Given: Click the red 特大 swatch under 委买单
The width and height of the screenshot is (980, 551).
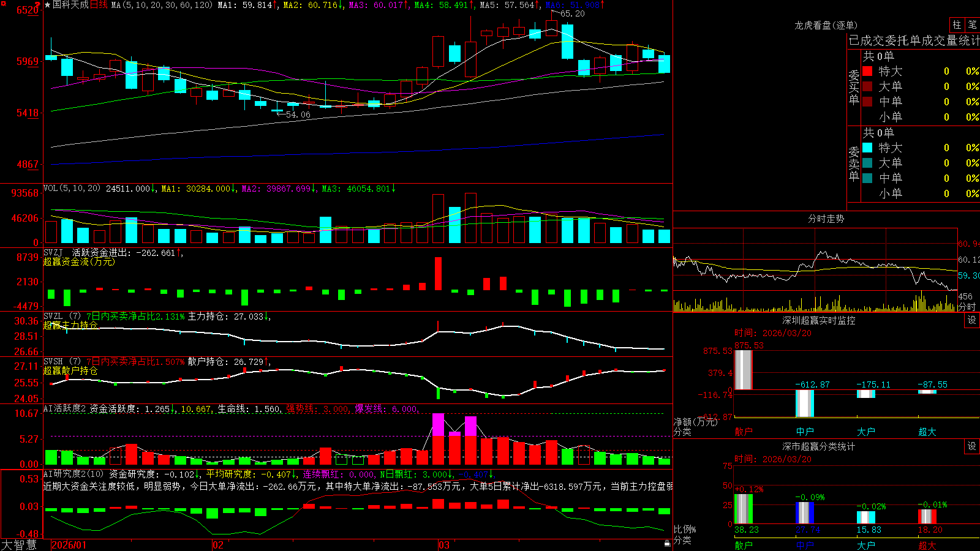Looking at the screenshot, I should coord(867,71).
